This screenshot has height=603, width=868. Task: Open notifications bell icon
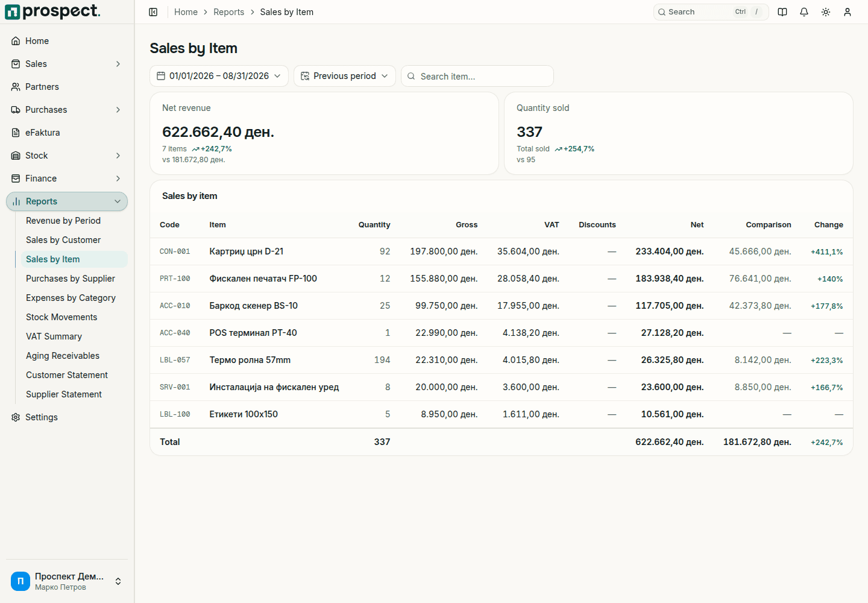tap(804, 12)
